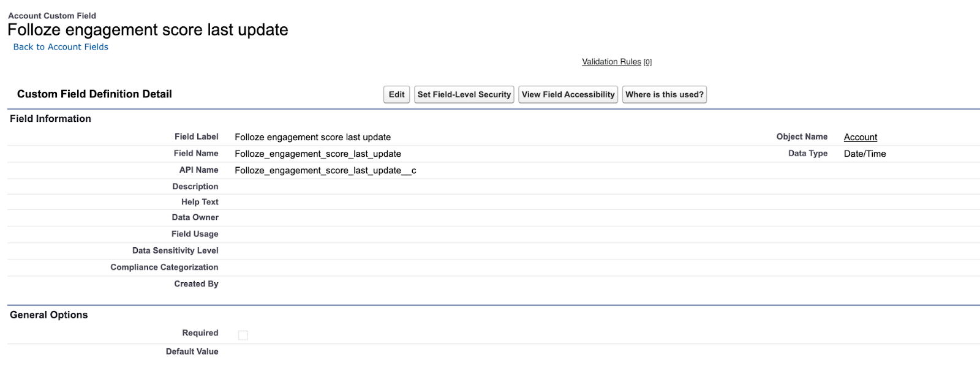Open the Account object name link
Viewport: 980px width, 374px height.
coord(860,137)
